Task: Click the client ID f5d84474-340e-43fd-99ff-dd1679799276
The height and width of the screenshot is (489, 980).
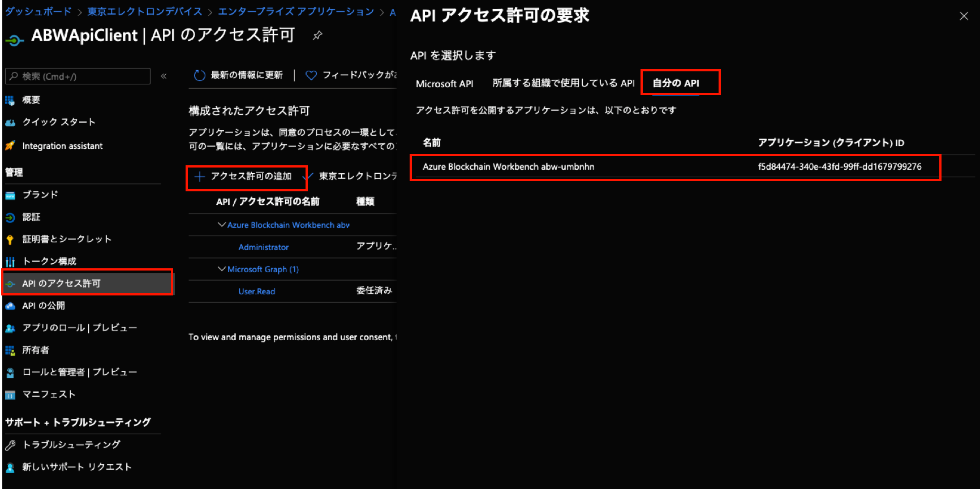Action: click(840, 167)
